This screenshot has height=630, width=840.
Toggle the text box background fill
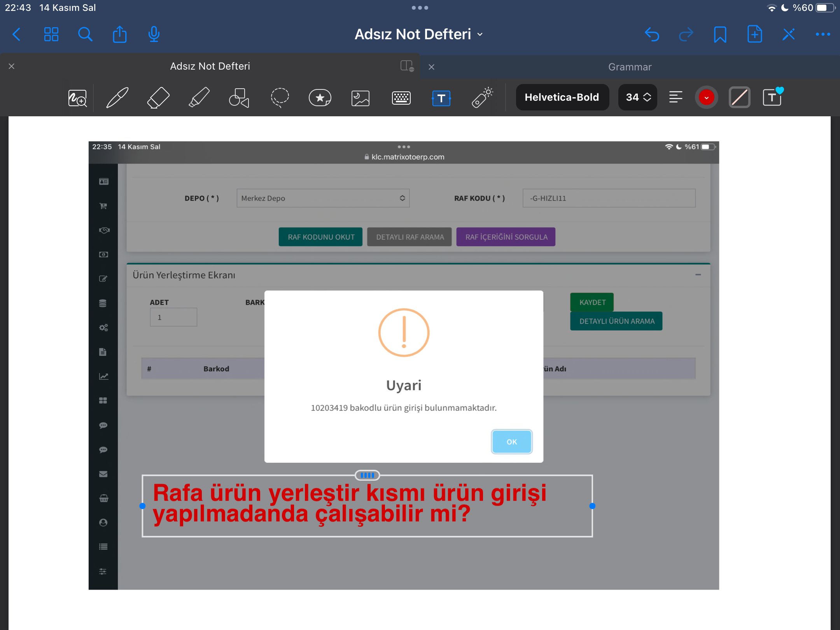[x=739, y=97]
